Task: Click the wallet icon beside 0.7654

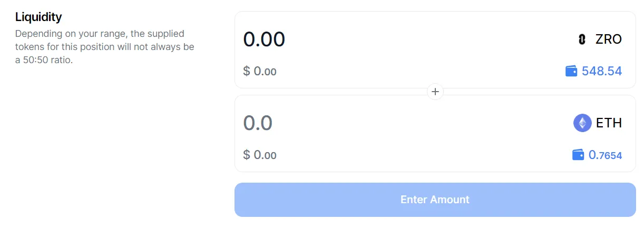Action: click(x=578, y=155)
